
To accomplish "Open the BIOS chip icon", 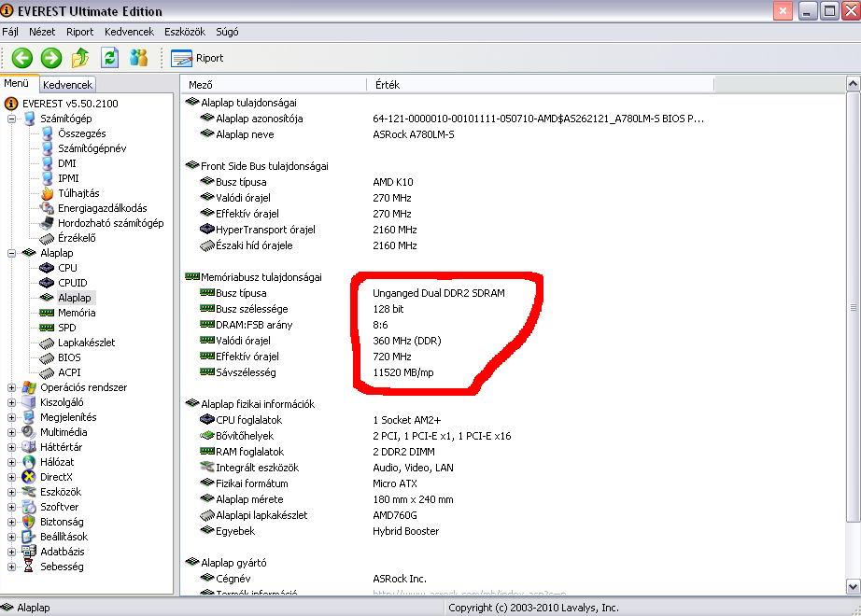I will tap(47, 357).
